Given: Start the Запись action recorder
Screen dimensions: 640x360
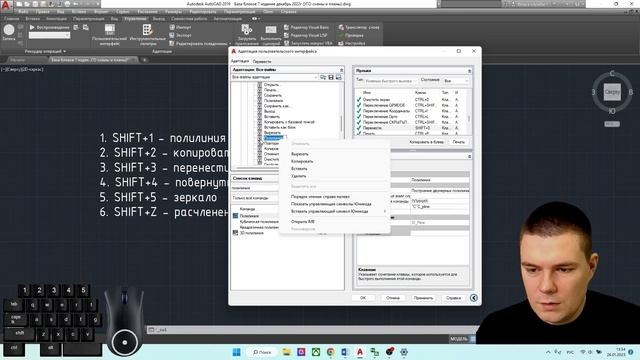Looking at the screenshot, I should point(9,33).
